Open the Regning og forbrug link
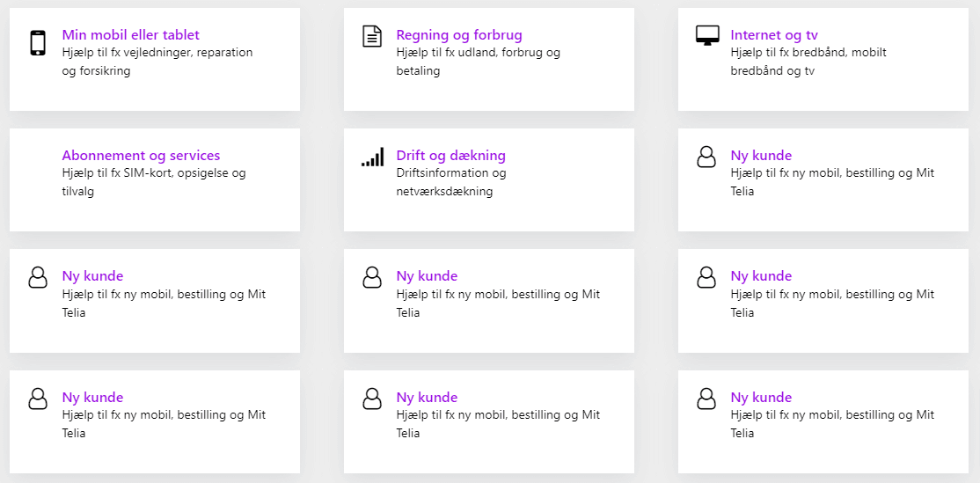This screenshot has height=483, width=980. click(459, 35)
